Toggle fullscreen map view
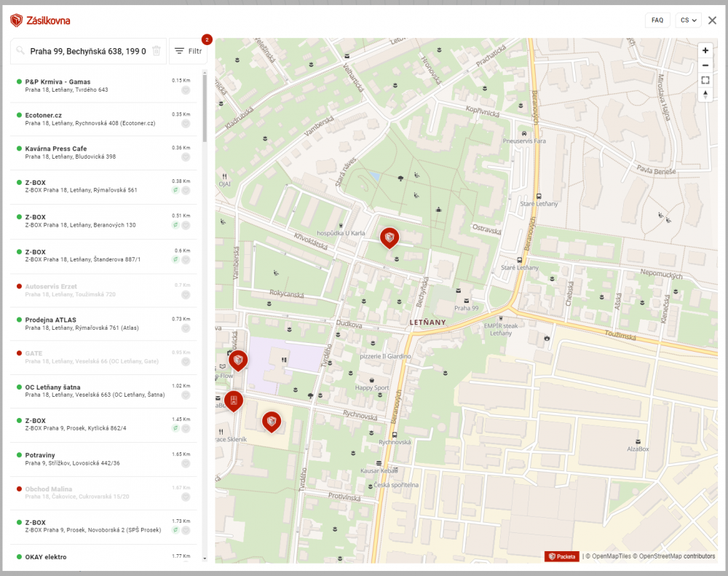 pos(705,80)
